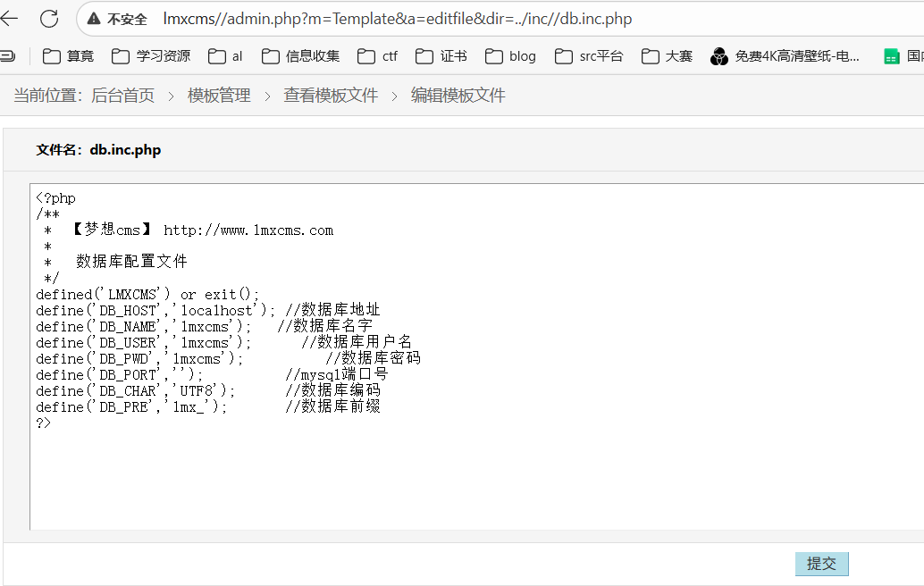The width and height of the screenshot is (924, 586).
Task: Click the 提交 submit button
Action: tap(821, 564)
